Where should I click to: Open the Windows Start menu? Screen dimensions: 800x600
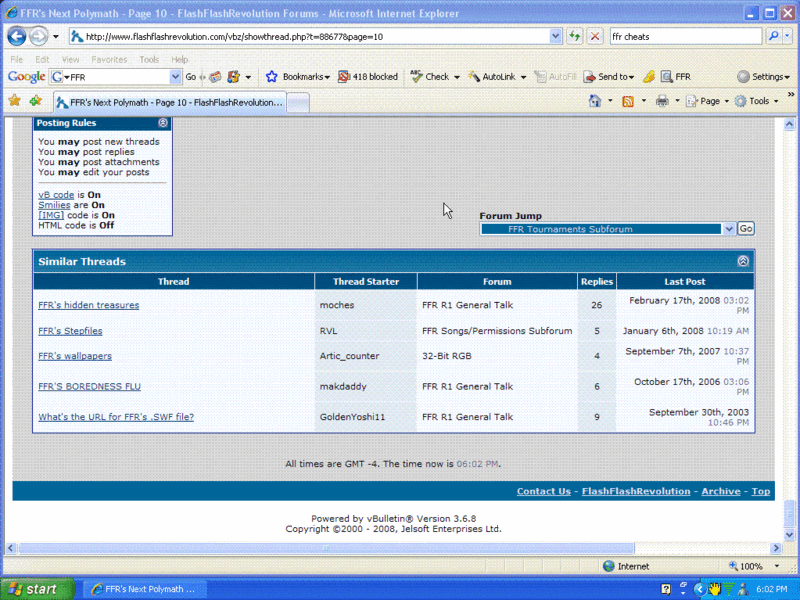(x=37, y=589)
